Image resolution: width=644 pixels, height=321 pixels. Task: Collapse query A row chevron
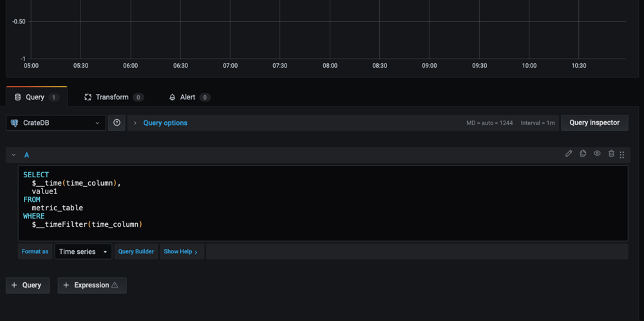point(14,155)
